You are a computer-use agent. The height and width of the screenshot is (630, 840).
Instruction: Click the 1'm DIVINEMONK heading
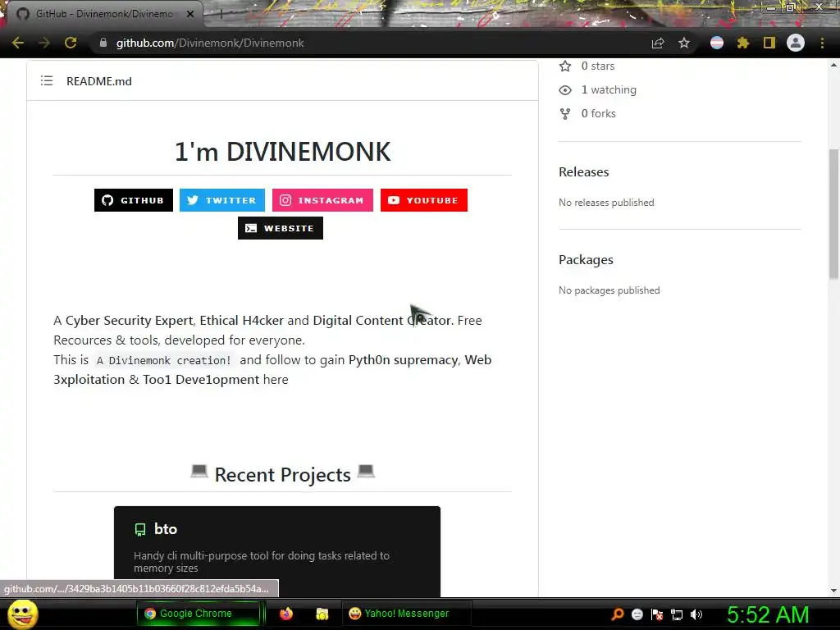[x=282, y=152]
